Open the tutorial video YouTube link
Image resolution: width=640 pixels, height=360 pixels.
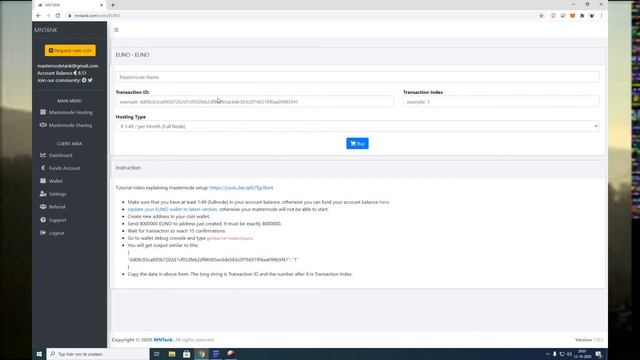click(x=241, y=188)
